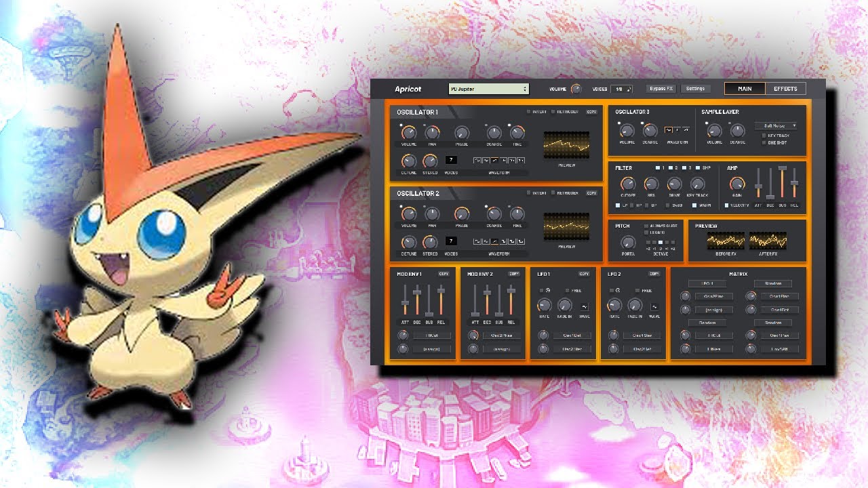The height and width of the screenshot is (488, 868).
Task: Select the third waveform icon in Oscillator 1
Action: [494, 161]
